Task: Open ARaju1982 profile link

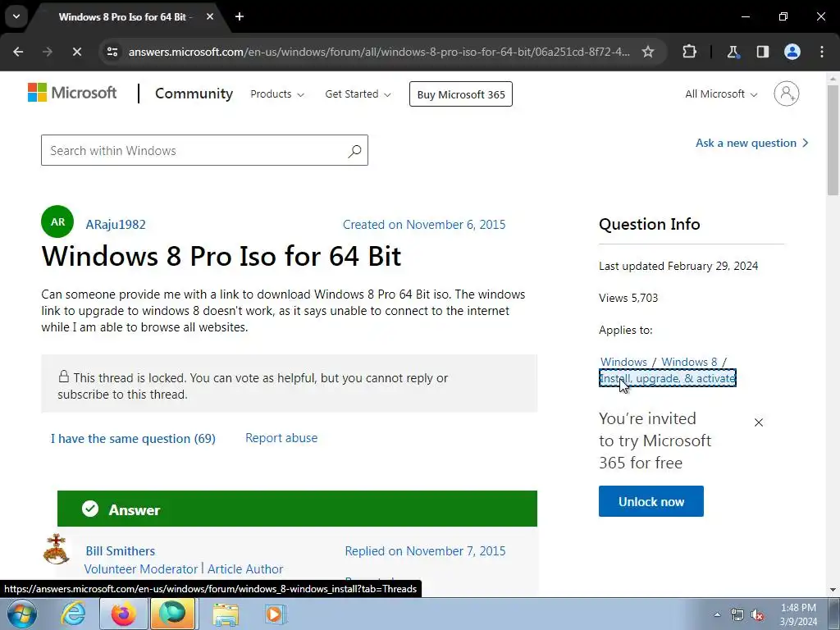Action: click(x=116, y=225)
